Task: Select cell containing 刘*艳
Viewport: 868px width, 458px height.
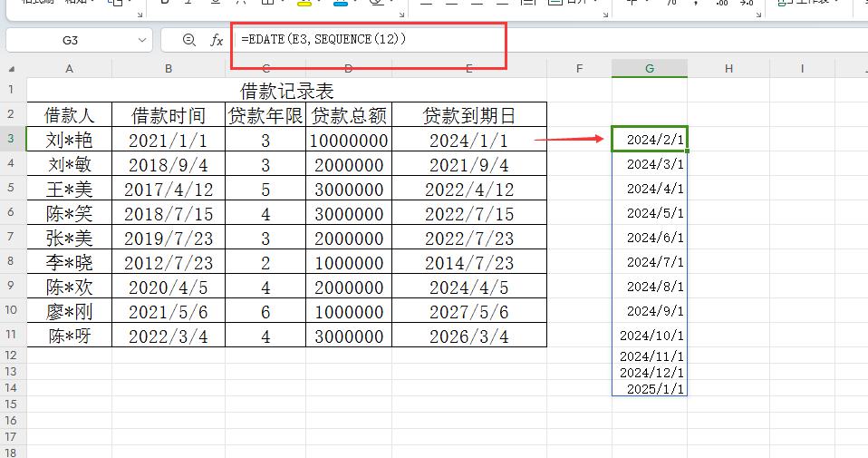Action: [x=69, y=140]
